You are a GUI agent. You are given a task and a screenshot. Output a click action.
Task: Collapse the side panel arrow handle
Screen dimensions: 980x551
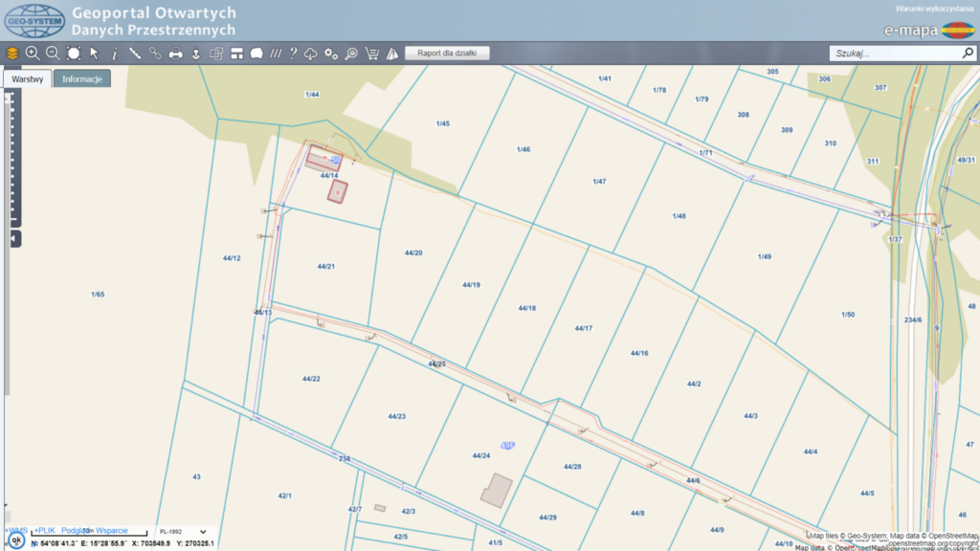pyautogui.click(x=14, y=238)
